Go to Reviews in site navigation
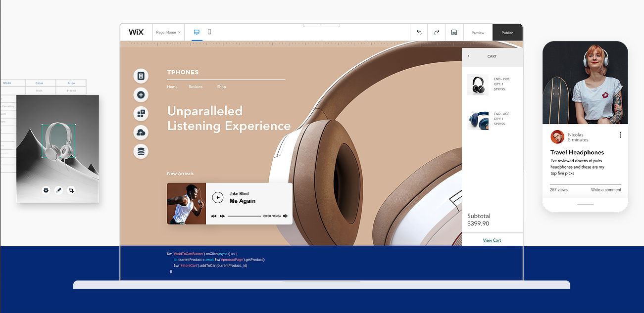The height and width of the screenshot is (313, 644). (196, 87)
